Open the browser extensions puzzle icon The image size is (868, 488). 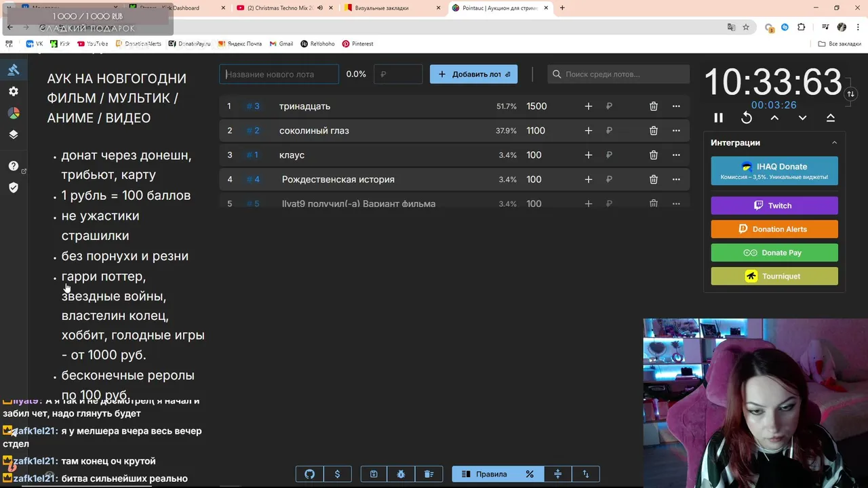click(x=802, y=27)
